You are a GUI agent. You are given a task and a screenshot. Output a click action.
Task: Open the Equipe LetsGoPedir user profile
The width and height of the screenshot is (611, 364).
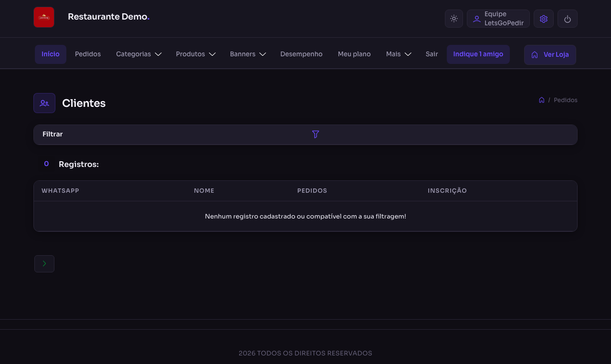pyautogui.click(x=498, y=19)
